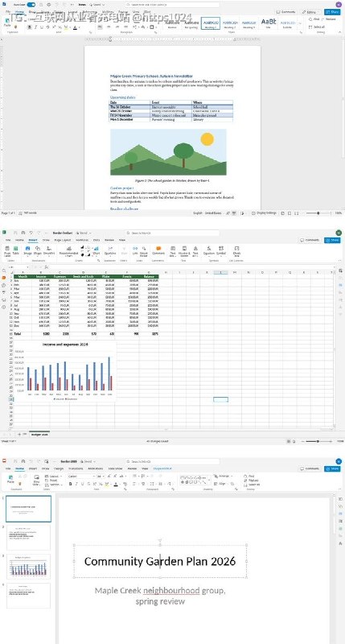The width and height of the screenshot is (345, 644).
Task: Open Recommended Charts in Excel
Action: coord(68,251)
